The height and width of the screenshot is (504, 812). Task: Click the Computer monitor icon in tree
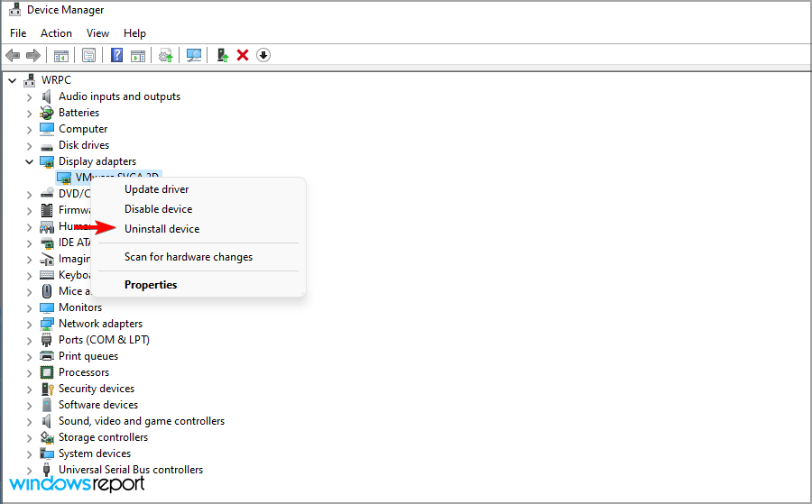tap(47, 128)
